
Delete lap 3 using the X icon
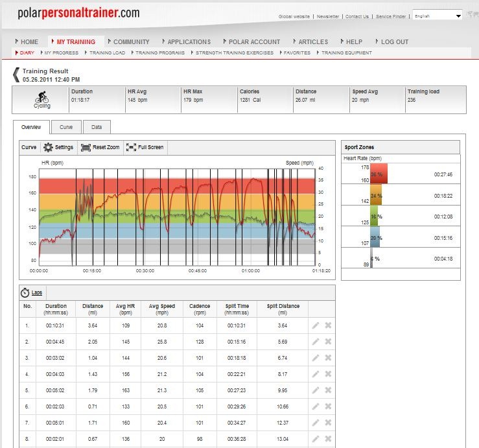[328, 358]
